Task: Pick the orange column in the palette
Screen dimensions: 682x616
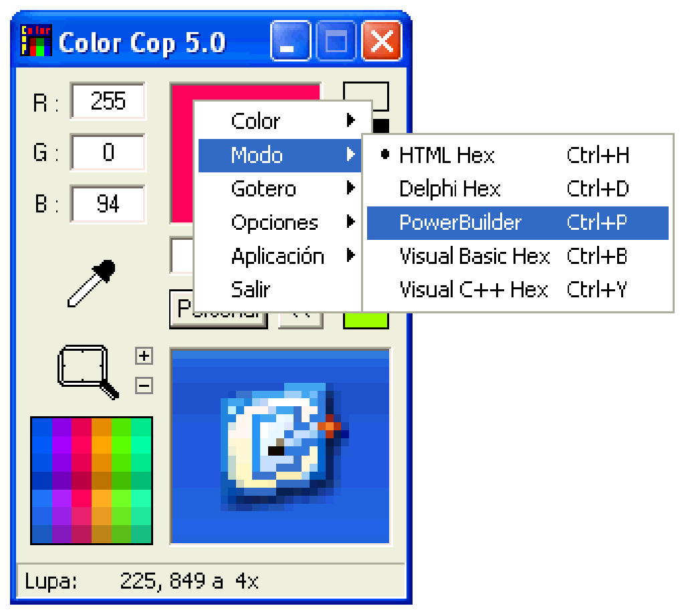Action: pyautogui.click(x=102, y=480)
